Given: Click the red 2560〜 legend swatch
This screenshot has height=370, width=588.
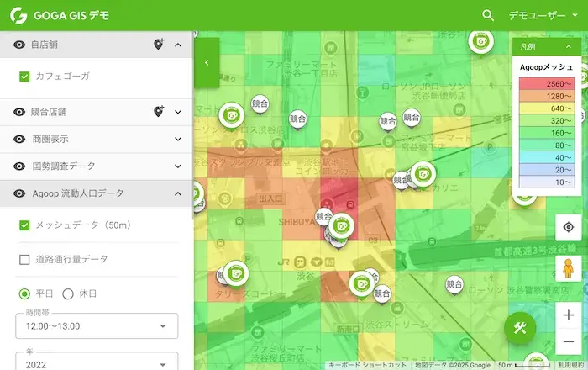Looking at the screenshot, I should [547, 84].
